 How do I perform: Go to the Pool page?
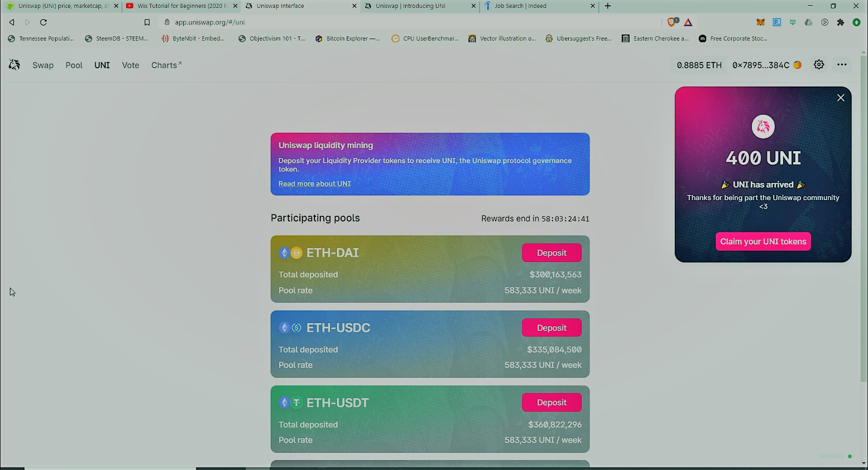tap(74, 65)
